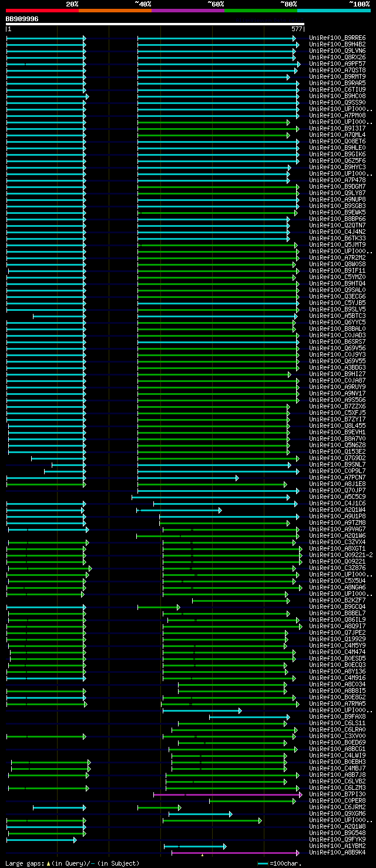Select subject UniRef100_Q70JP7
This screenshot has height=868, width=376.
pyautogui.click(x=337, y=491)
